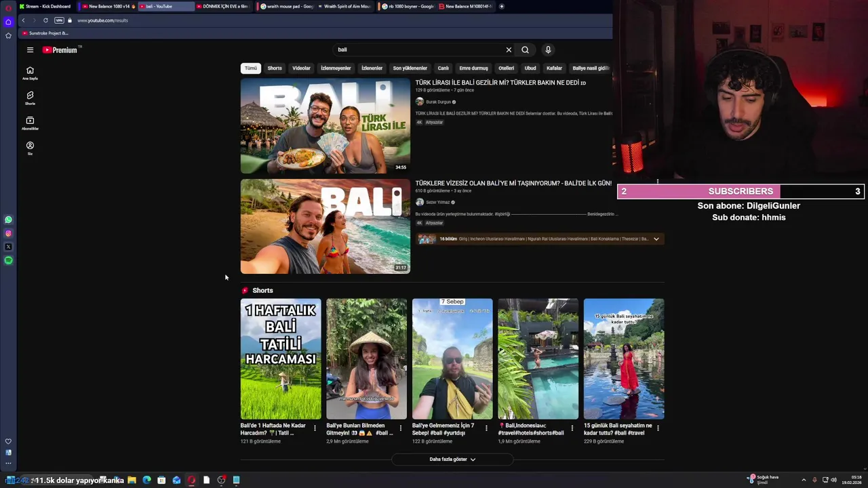
Task: Open 15 günlük Bali seyahatim short
Action: pos(624,359)
